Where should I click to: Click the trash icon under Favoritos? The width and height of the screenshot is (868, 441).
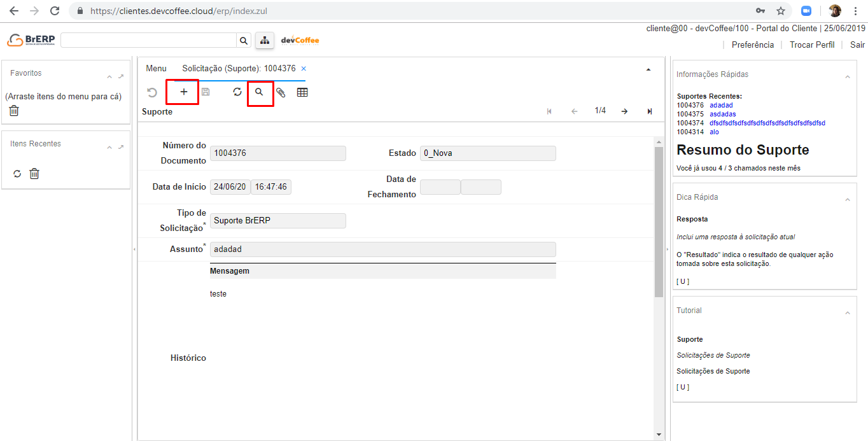(x=14, y=111)
